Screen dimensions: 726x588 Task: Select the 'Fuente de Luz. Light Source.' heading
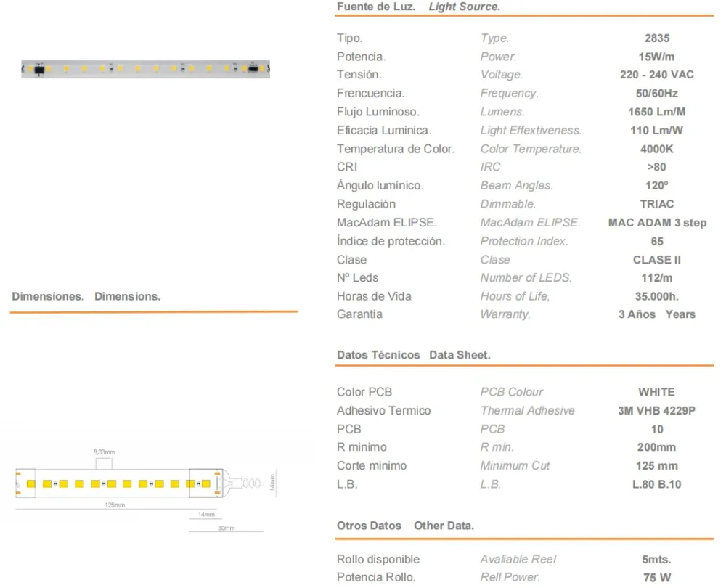[419, 7]
